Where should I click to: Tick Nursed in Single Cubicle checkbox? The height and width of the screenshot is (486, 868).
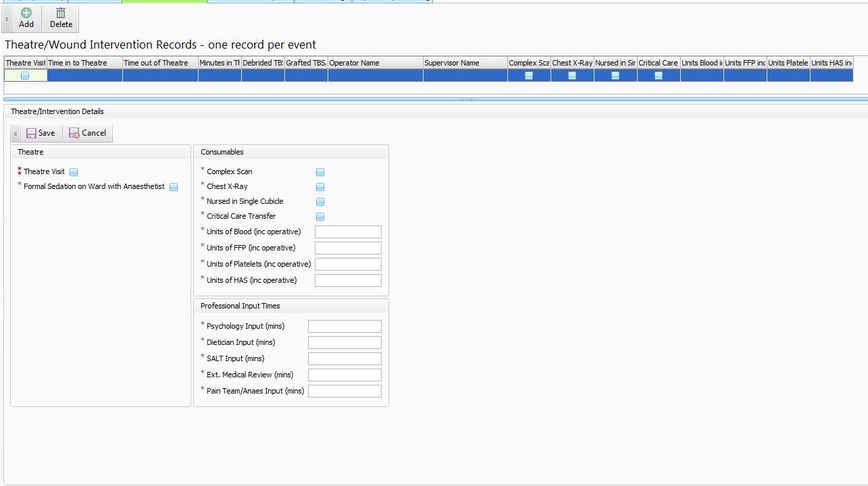pos(320,202)
